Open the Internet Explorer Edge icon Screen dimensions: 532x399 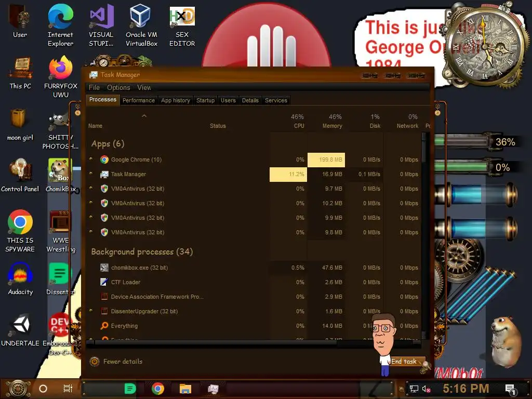pos(60,25)
